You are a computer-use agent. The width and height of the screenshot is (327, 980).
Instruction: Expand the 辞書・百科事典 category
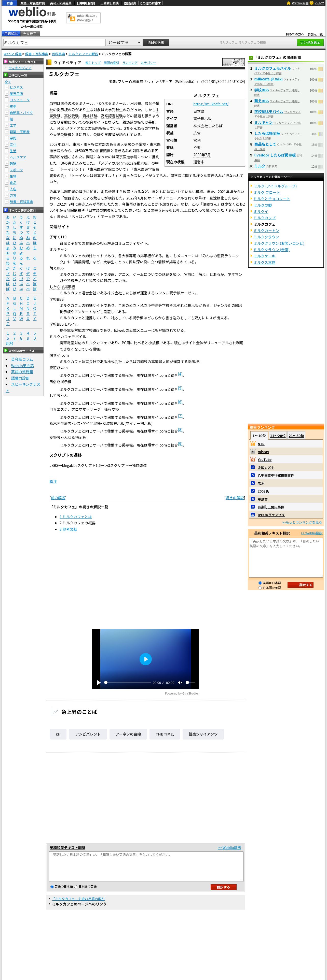point(6,202)
